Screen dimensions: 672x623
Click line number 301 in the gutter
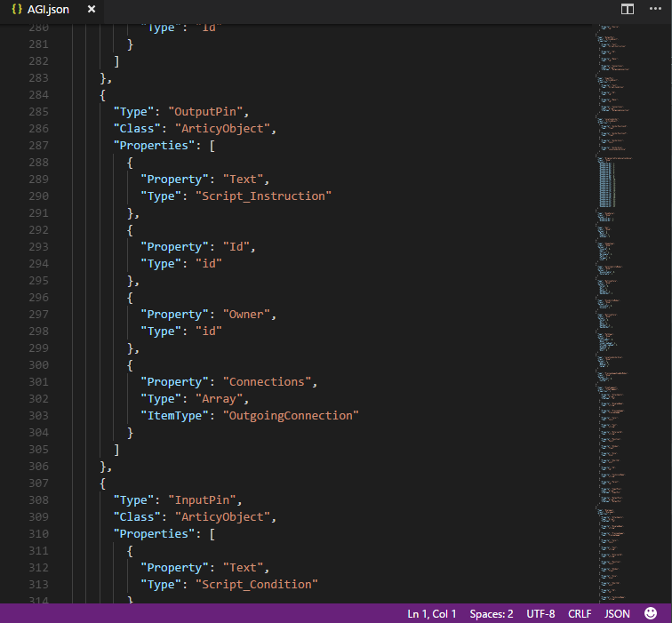pos(38,382)
